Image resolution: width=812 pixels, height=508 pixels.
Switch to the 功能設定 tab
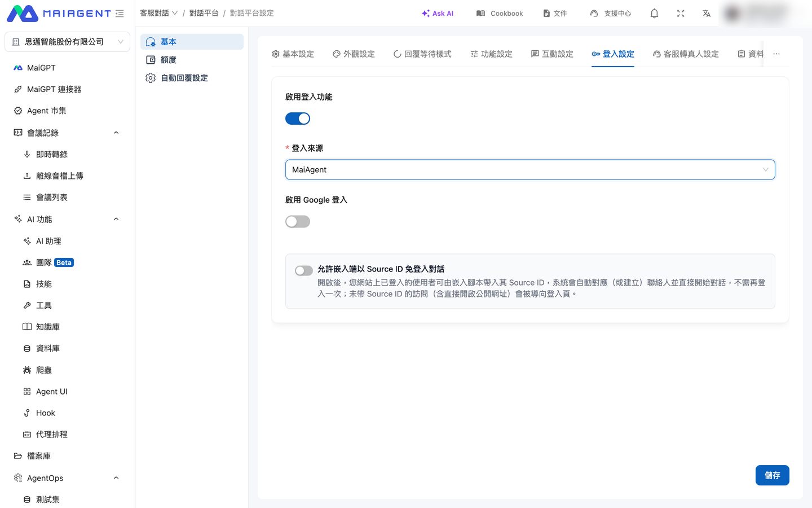click(491, 54)
